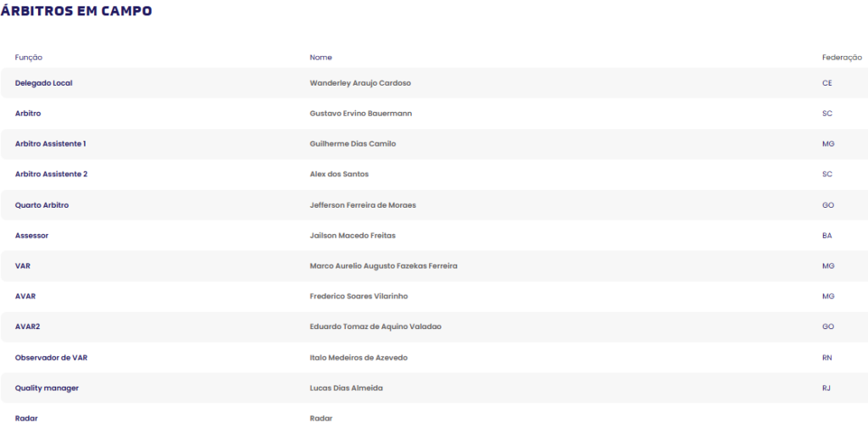Viewport: 868px width, 424px height.
Task: Select the Arbitro Assistente 2 cell
Action: [x=52, y=175]
